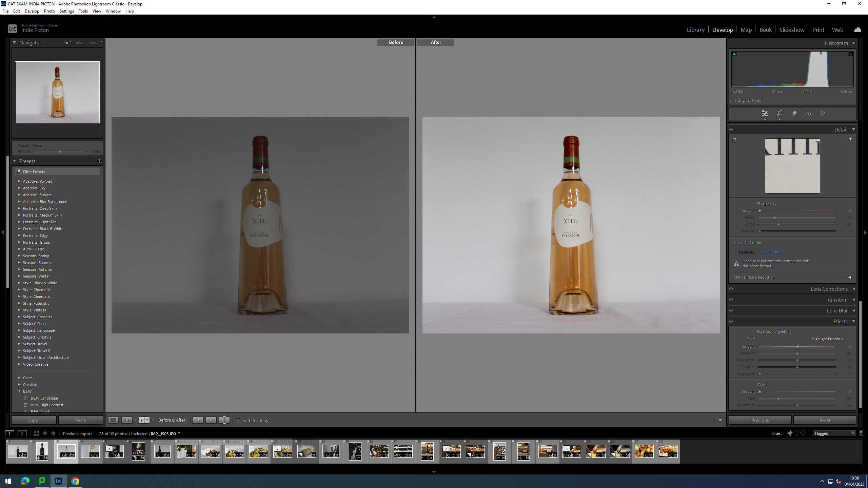868x488 pixels.
Task: Open Windows Start menu
Action: pyautogui.click(x=8, y=481)
